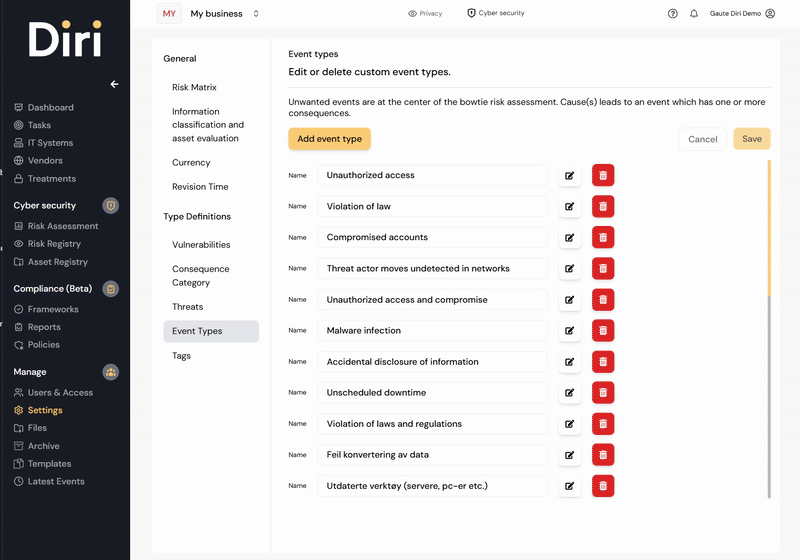Open Revision Time settings
The image size is (800, 560).
point(200,187)
